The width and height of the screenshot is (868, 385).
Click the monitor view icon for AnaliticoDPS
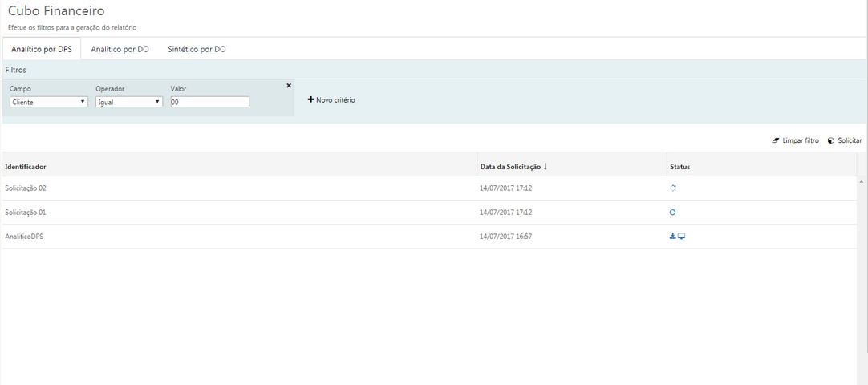point(682,237)
